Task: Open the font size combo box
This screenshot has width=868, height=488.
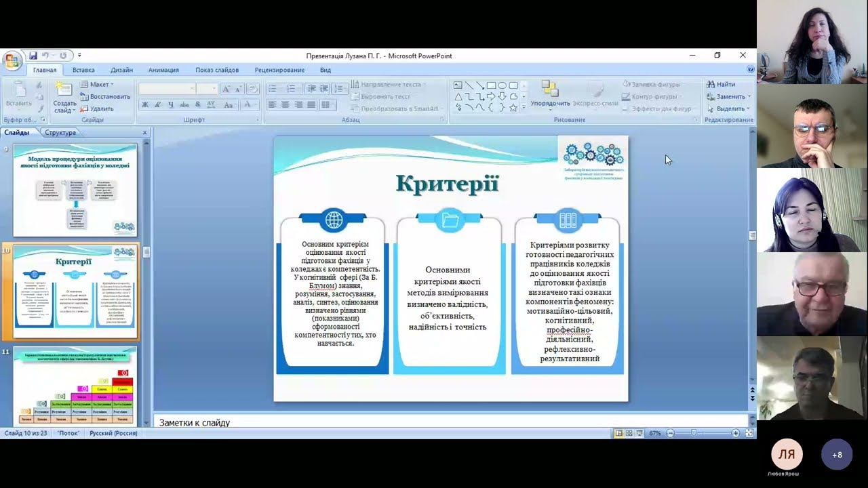Action: [207, 89]
